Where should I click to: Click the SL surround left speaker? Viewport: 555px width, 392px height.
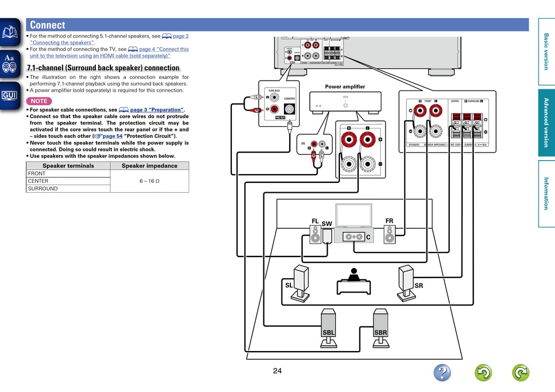coord(300,283)
